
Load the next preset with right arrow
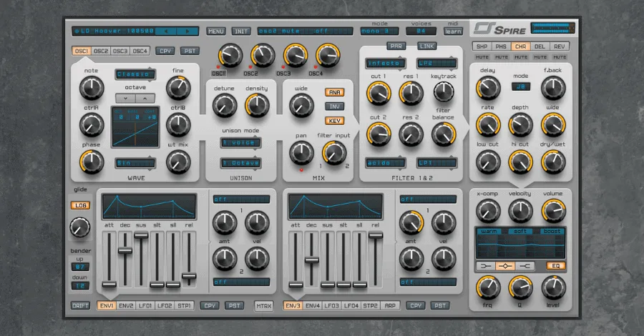point(187,31)
